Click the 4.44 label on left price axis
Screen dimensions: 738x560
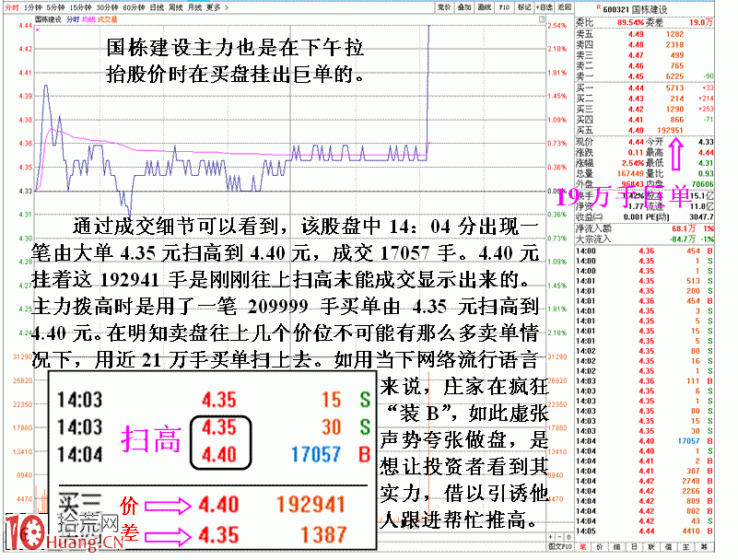click(x=25, y=26)
